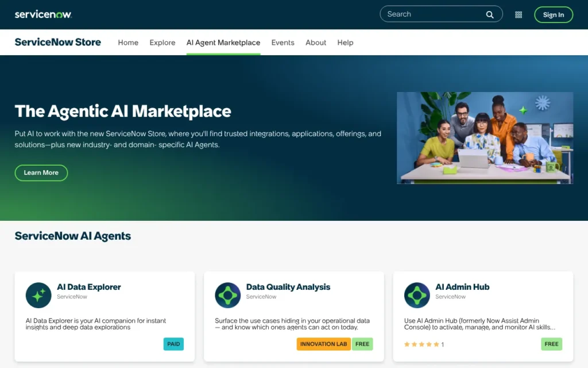Click the FREE badge on AI Admin Hub

(552, 344)
